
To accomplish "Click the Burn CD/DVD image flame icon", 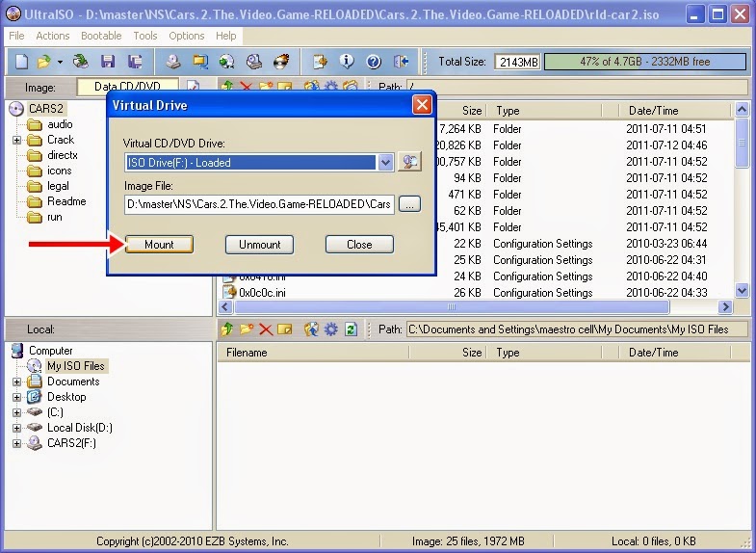I will click(x=281, y=62).
